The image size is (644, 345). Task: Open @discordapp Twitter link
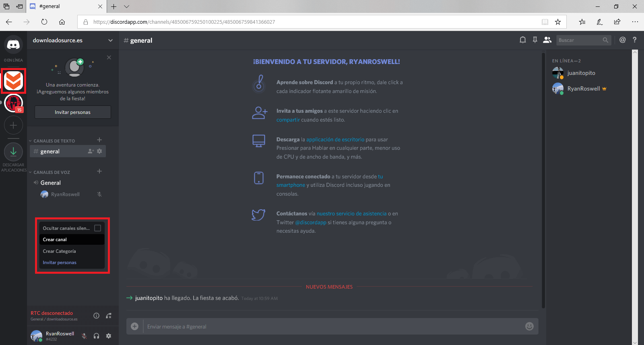pyautogui.click(x=311, y=223)
